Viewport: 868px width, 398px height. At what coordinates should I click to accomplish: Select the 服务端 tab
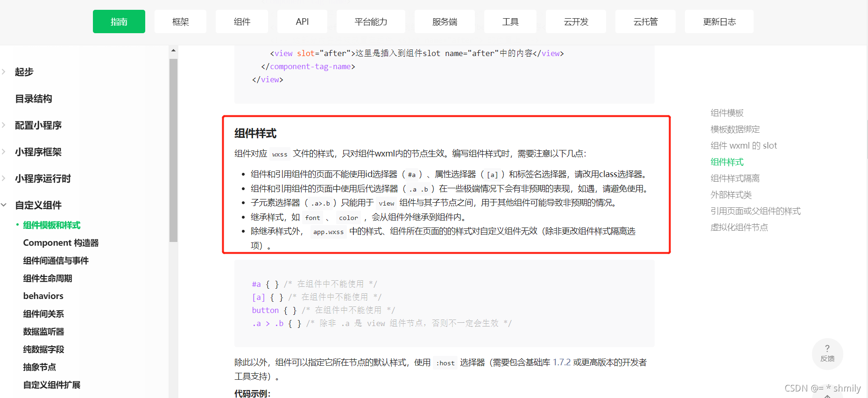pyautogui.click(x=445, y=21)
